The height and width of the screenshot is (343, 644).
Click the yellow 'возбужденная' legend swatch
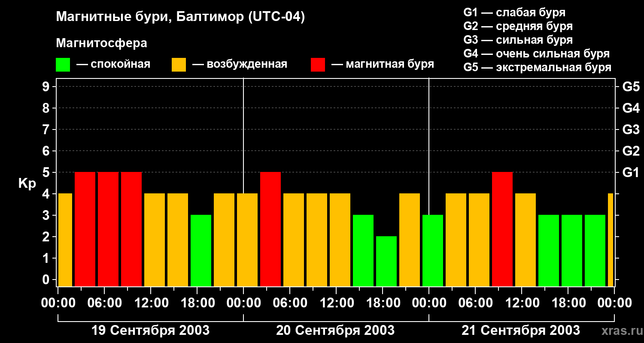[179, 65]
